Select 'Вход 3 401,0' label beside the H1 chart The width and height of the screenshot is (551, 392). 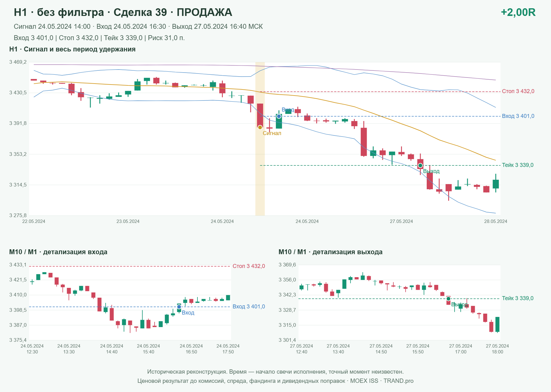518,116
